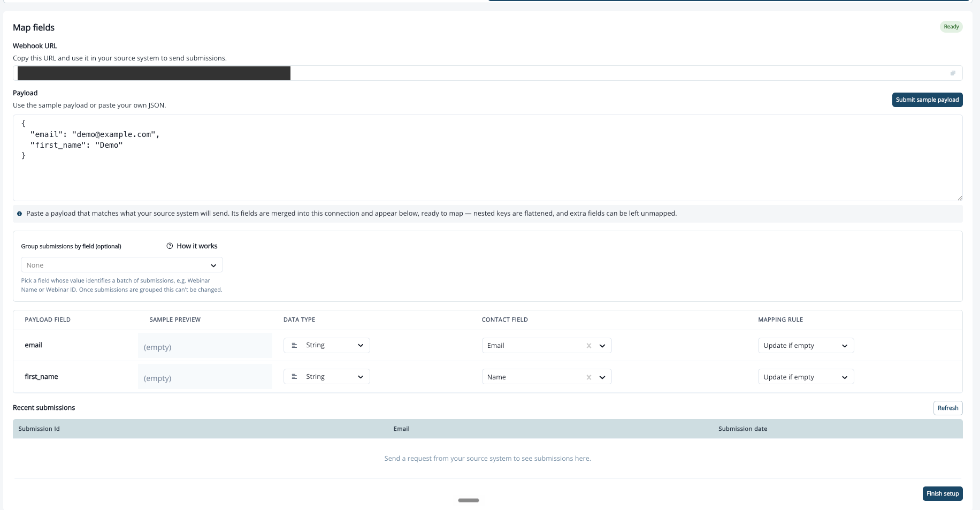Image resolution: width=980 pixels, height=510 pixels.
Task: Click the Refresh submissions button
Action: 948,408
